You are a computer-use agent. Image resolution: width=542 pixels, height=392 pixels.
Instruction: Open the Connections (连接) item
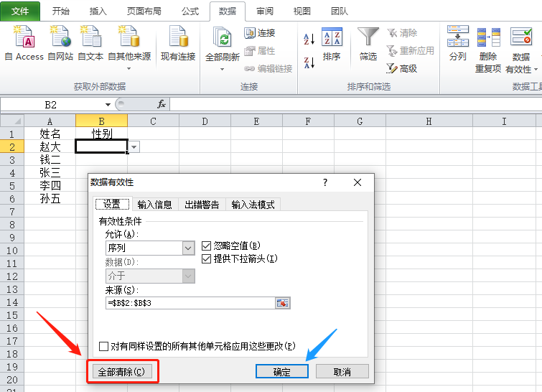click(x=260, y=33)
